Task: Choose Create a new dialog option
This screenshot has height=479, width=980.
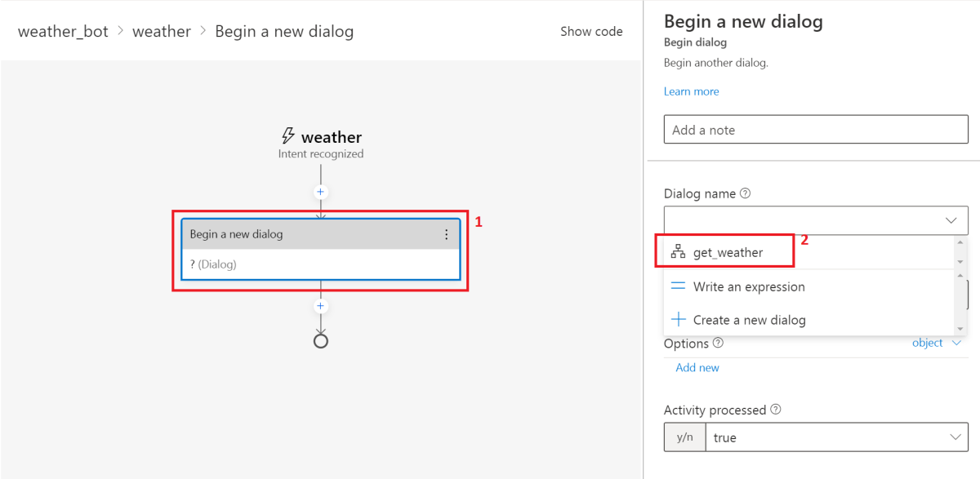Action: point(749,320)
